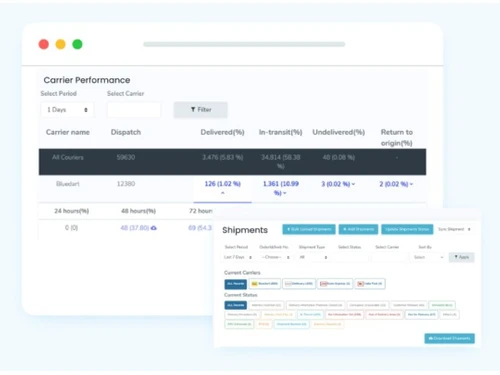500x375 pixels.
Task: Click the 'Delivered(%)' column header
Action: click(222, 132)
